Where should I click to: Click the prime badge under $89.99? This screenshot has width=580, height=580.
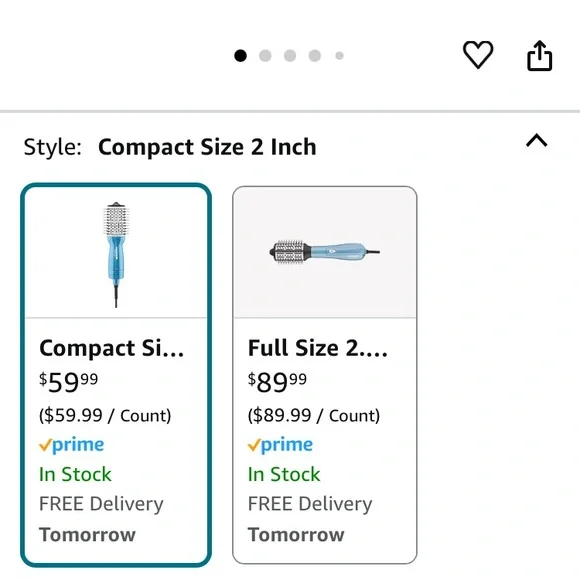point(280,445)
